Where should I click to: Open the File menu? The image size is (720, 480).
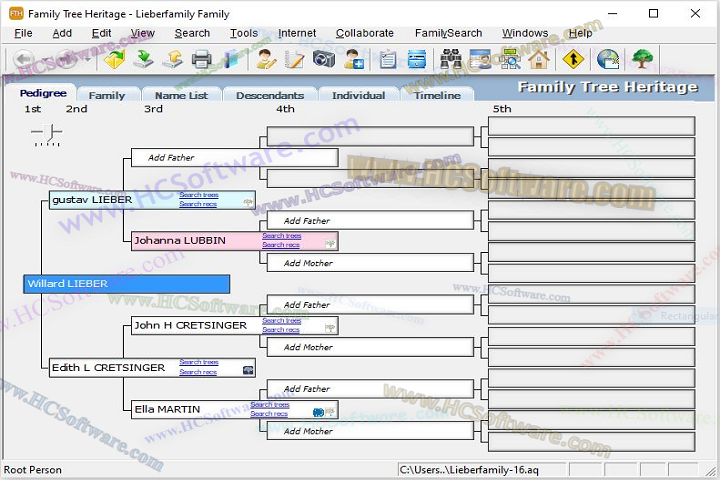pyautogui.click(x=23, y=33)
